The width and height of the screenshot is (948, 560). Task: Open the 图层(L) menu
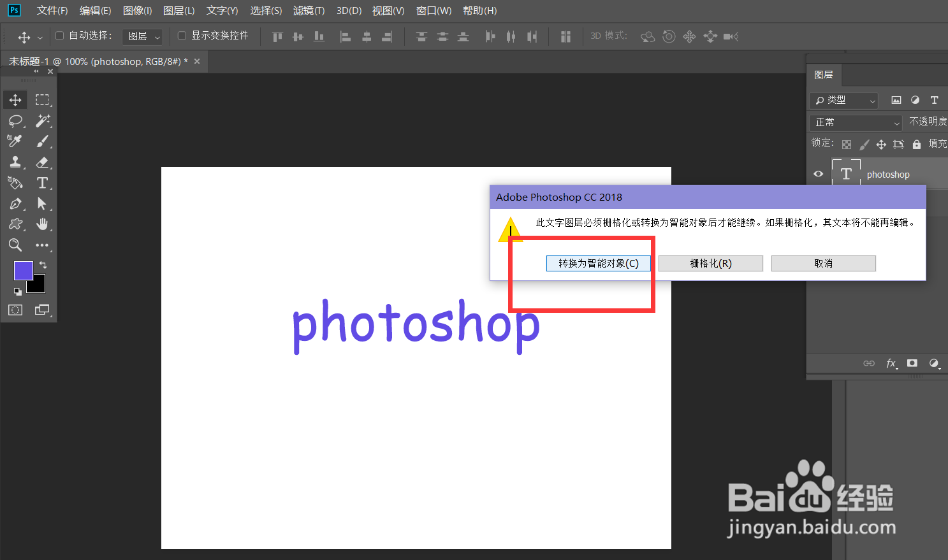(179, 11)
